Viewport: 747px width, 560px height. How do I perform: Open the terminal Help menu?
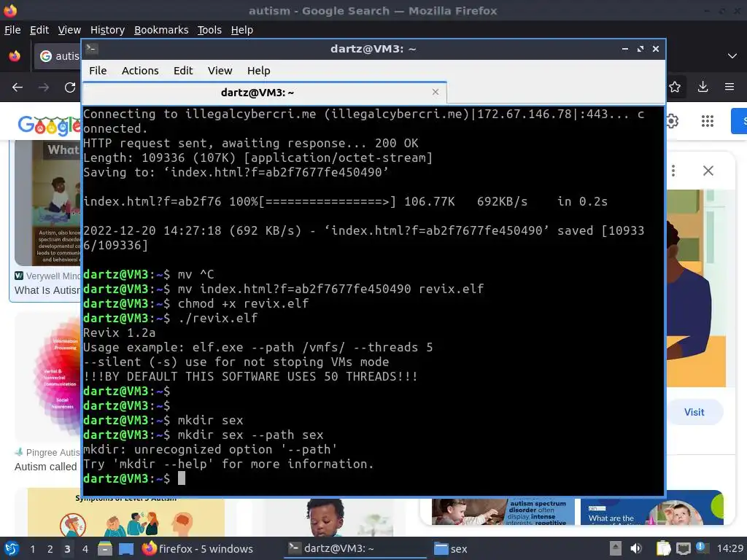pyautogui.click(x=259, y=71)
